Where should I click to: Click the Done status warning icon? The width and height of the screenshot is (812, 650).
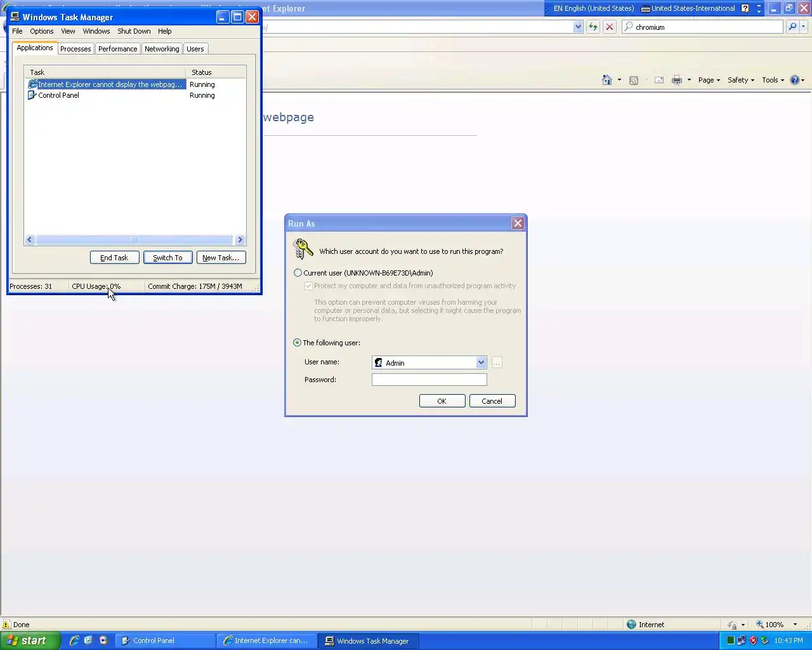[x=7, y=625]
